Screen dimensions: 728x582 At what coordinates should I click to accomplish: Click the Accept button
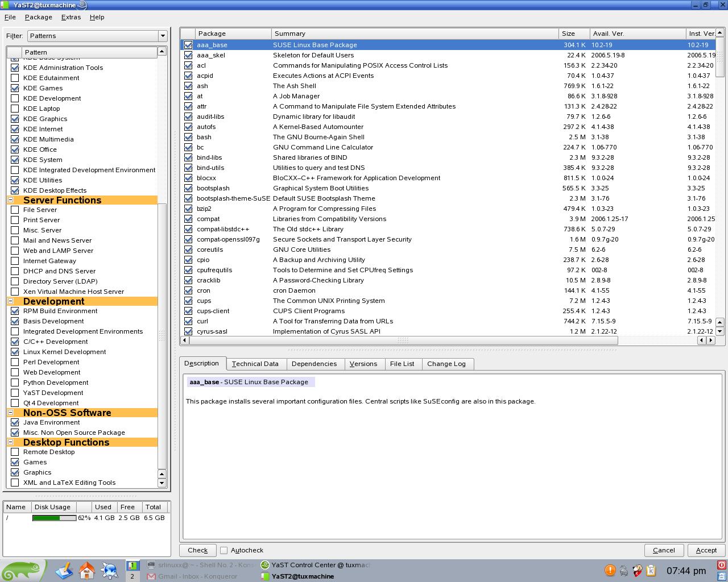tap(706, 550)
